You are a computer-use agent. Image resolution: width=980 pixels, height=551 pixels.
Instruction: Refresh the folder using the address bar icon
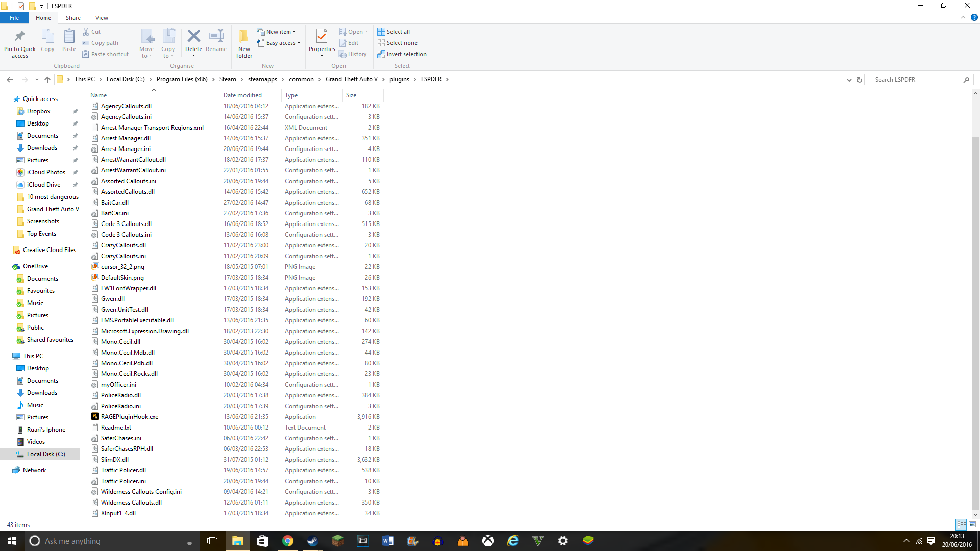[x=860, y=80]
